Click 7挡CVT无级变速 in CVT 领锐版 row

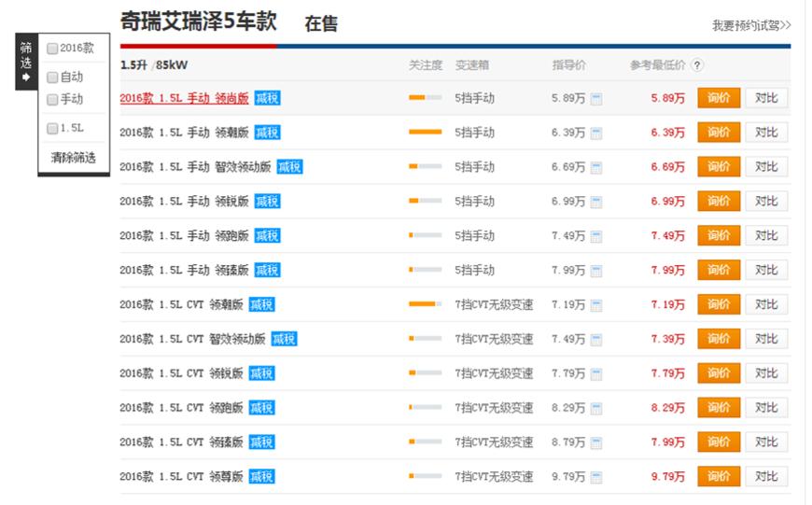494,373
